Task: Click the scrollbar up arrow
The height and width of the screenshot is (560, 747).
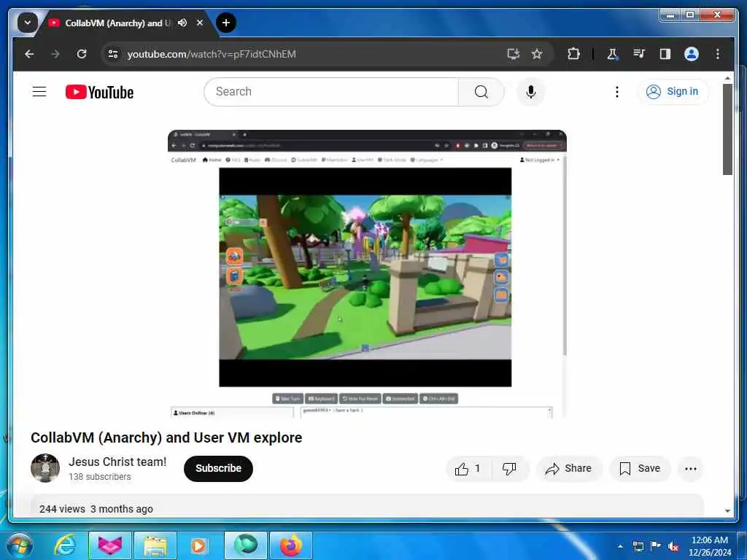Action: coord(727,77)
